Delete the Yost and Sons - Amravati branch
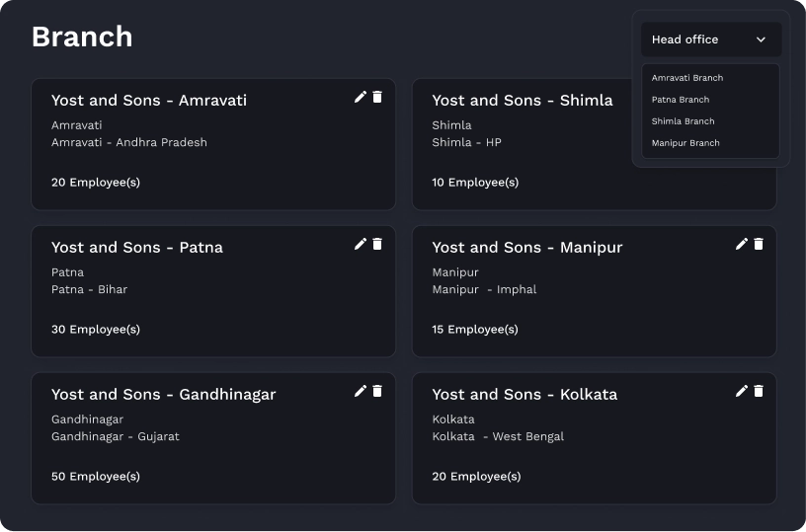 pyautogui.click(x=377, y=97)
